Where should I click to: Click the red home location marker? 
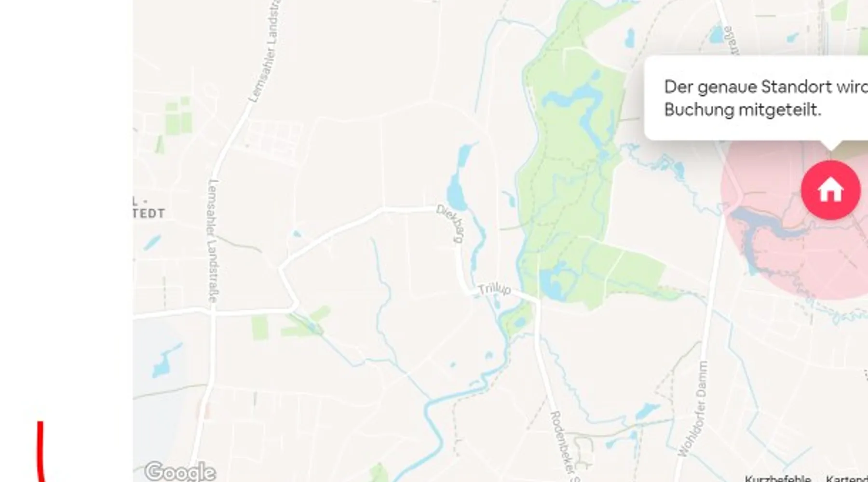[830, 190]
